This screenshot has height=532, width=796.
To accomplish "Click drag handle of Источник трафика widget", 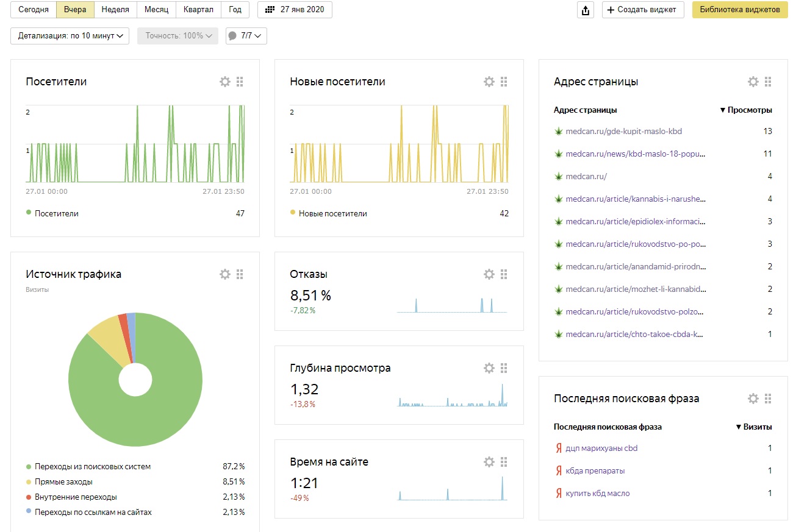I will [x=240, y=274].
